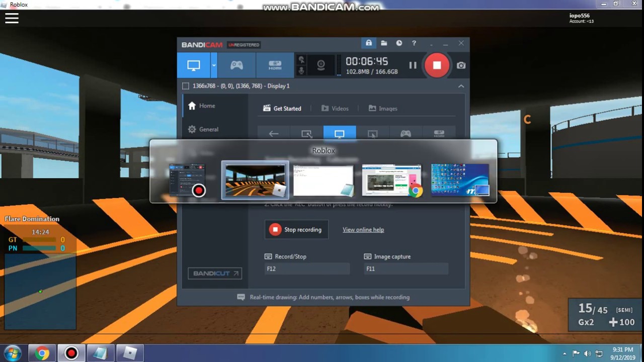Open Bandicam from the taskbar
644x362 pixels.
[71, 353]
